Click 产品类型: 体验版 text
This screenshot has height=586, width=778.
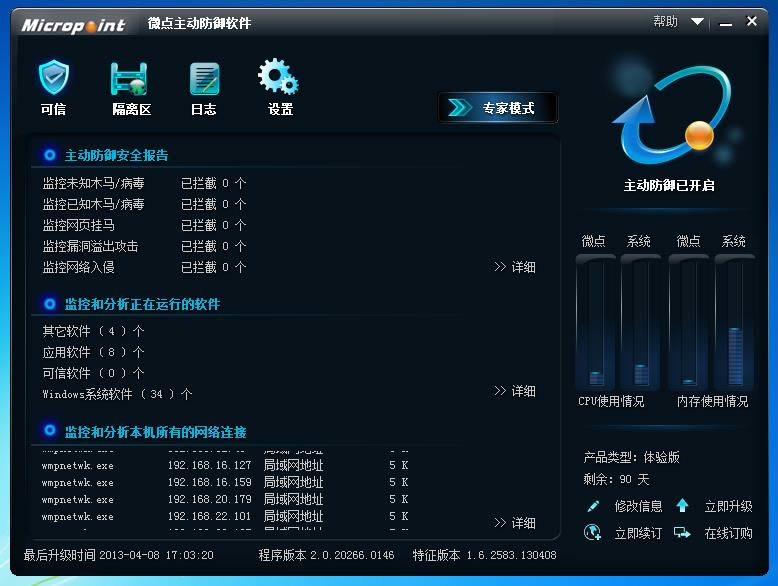click(x=632, y=457)
